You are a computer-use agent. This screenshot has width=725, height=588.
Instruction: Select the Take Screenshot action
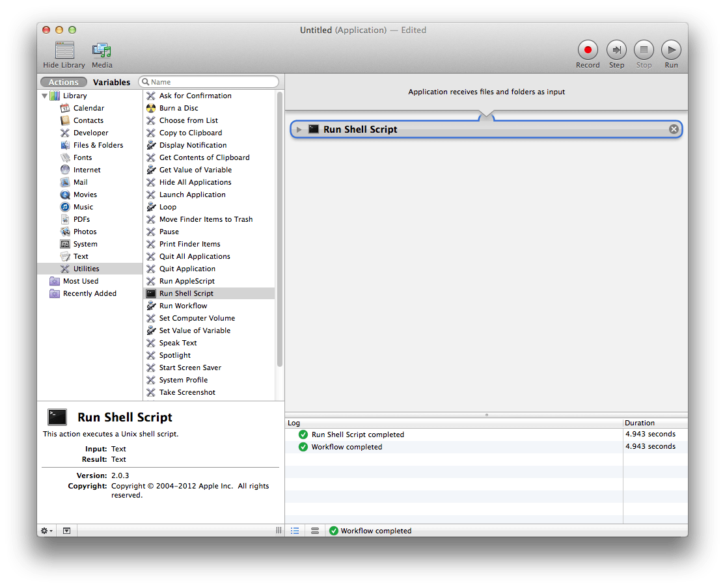[187, 392]
